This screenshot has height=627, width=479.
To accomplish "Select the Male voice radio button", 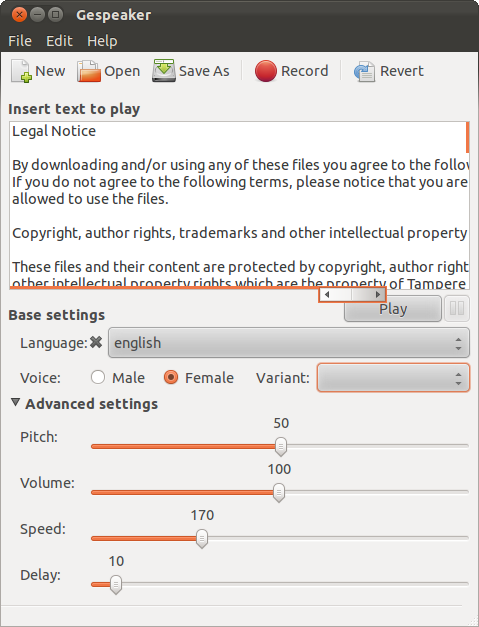I will click(98, 377).
